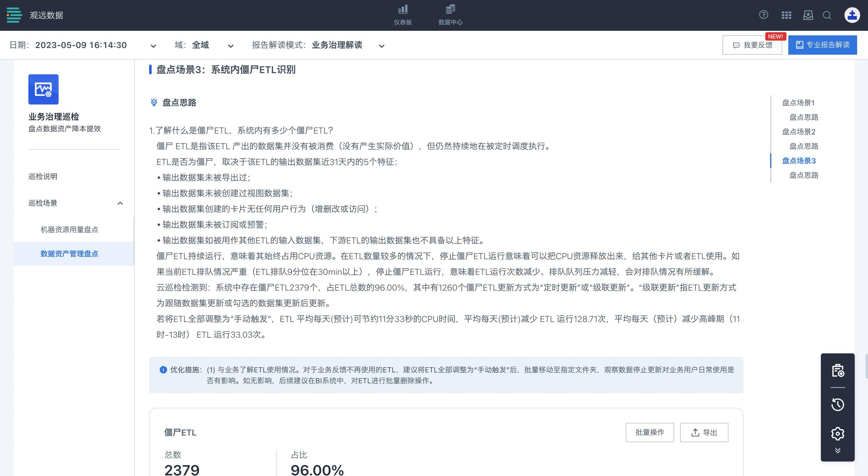
Task: Click the 专业报告解读 button
Action: (822, 45)
